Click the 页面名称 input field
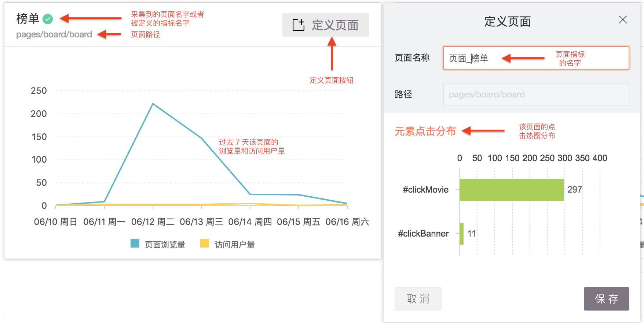 535,58
